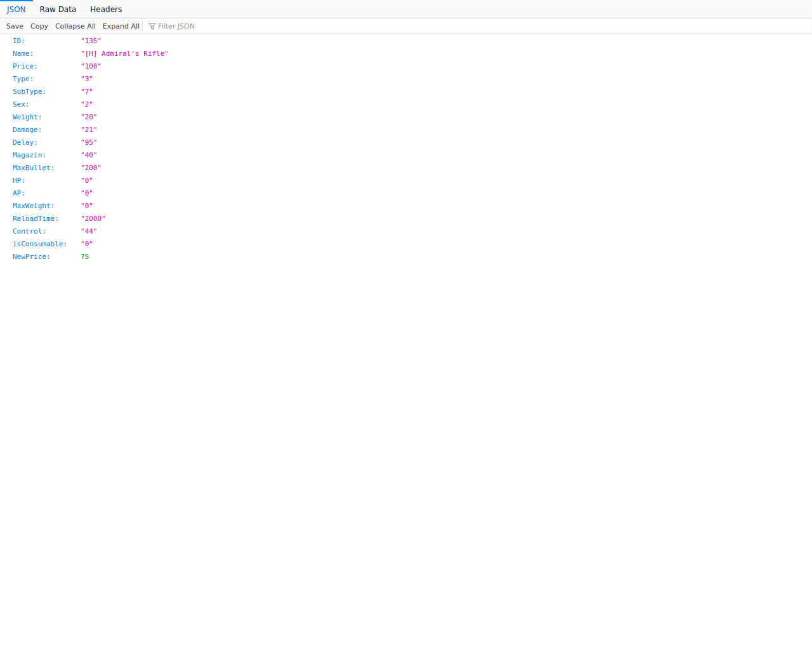812x650 pixels.
Task: Click Expand All
Action: click(121, 26)
